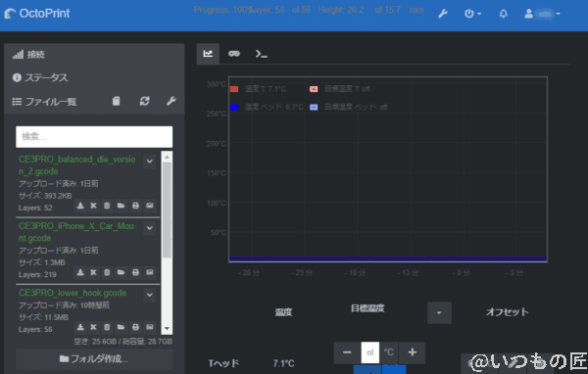The image size is (588, 374).
Task: Print CE3PRO_balanced_die_version_2.gcode
Action: [x=135, y=206]
